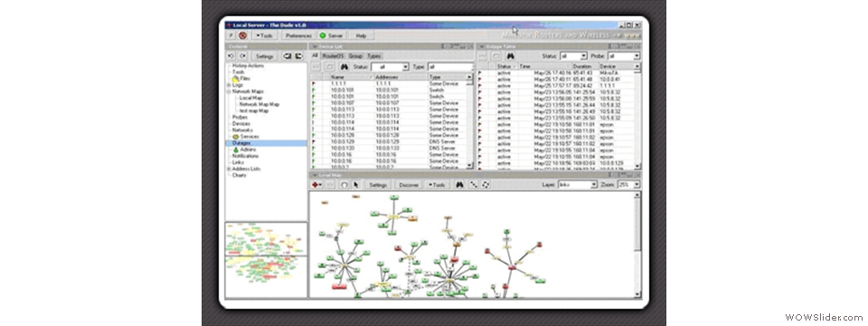Open the Outage Table Probe dropdown

[623, 56]
